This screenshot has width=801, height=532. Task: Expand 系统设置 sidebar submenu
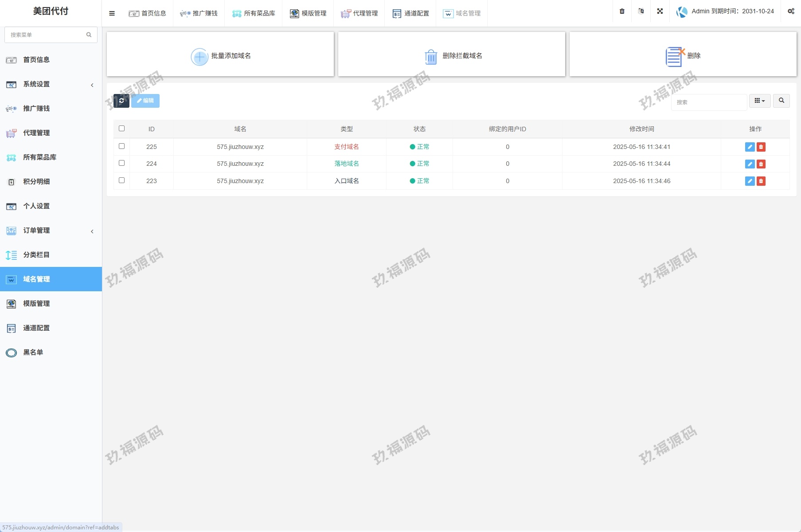51,84
